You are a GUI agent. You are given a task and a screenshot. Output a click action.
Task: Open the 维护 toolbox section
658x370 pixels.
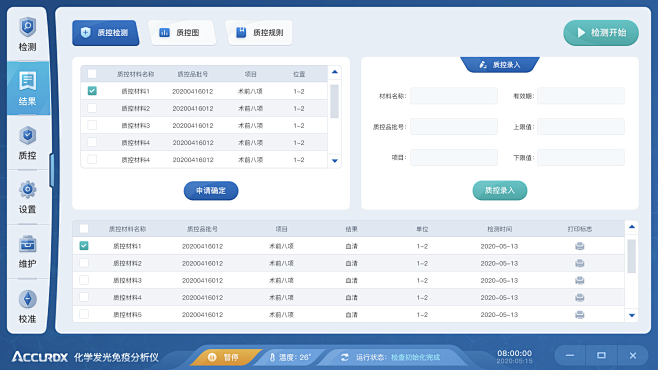(27, 252)
